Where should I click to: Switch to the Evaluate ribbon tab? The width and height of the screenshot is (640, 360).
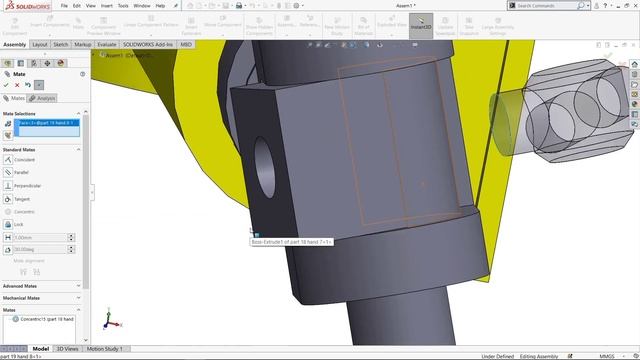[x=107, y=44]
